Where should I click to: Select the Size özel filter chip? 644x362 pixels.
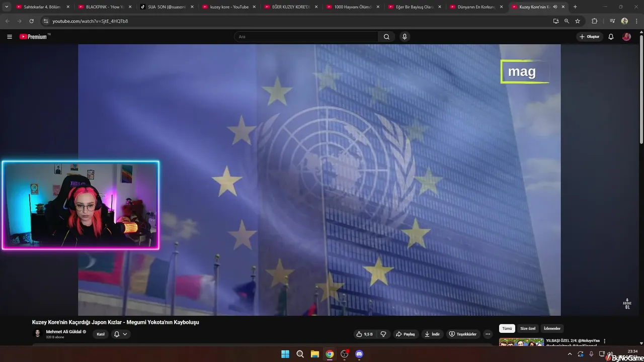[528, 328]
